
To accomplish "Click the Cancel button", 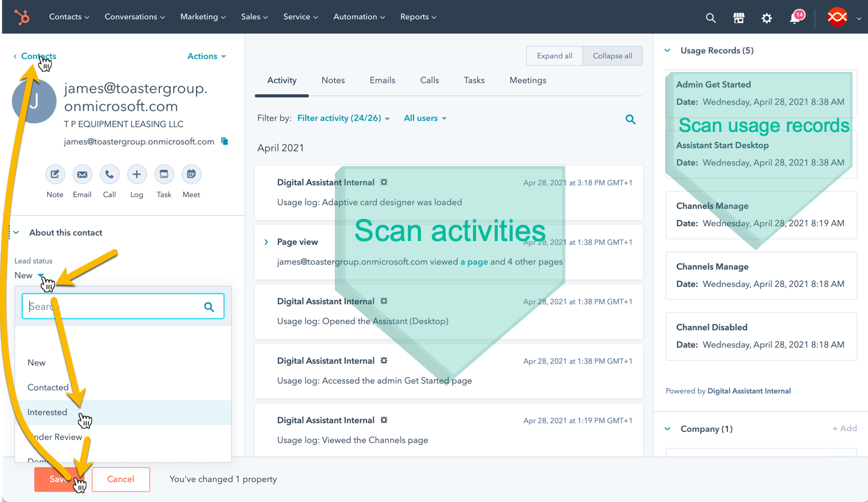I will [121, 479].
